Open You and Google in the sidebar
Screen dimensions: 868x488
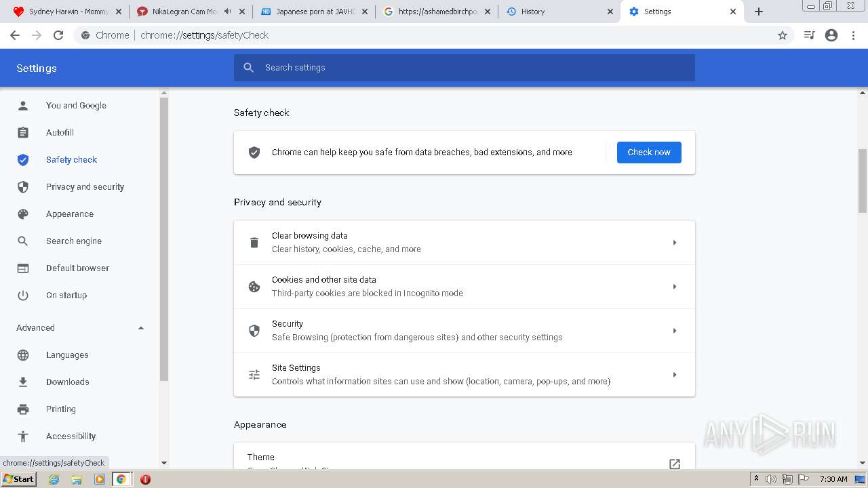(x=76, y=106)
